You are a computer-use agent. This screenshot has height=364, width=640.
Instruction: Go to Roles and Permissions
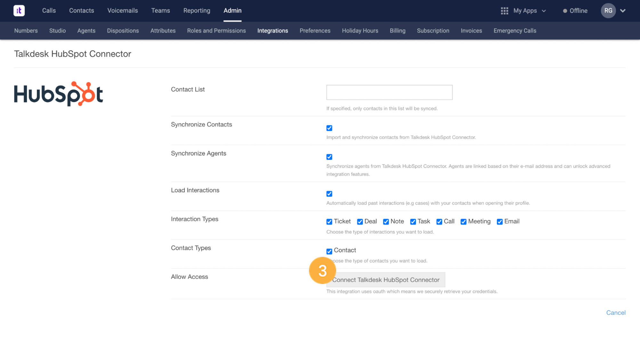coord(216,31)
